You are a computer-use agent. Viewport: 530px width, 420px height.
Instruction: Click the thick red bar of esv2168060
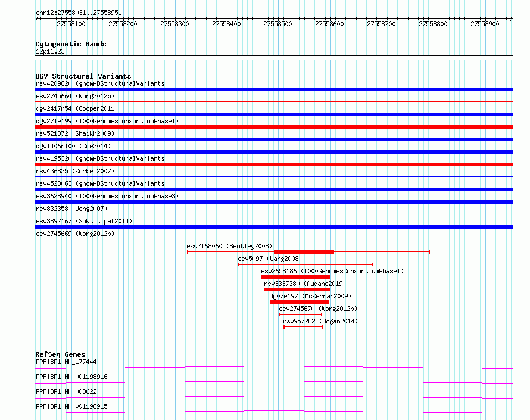[304, 252]
